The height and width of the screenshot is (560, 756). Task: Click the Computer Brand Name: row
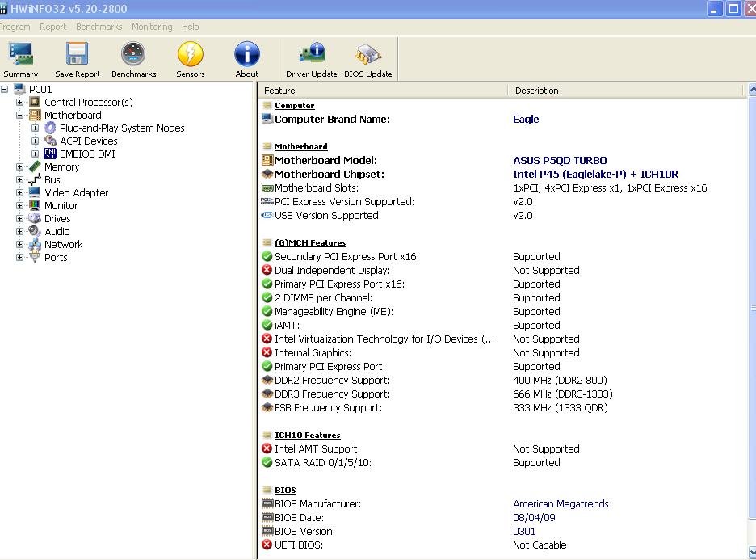point(502,119)
